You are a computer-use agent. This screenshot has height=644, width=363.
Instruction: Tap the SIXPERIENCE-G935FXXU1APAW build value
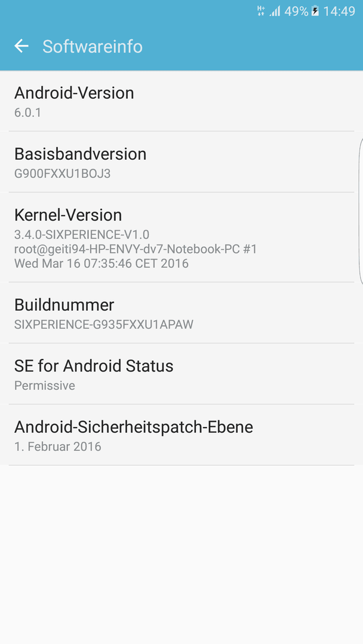tap(104, 324)
